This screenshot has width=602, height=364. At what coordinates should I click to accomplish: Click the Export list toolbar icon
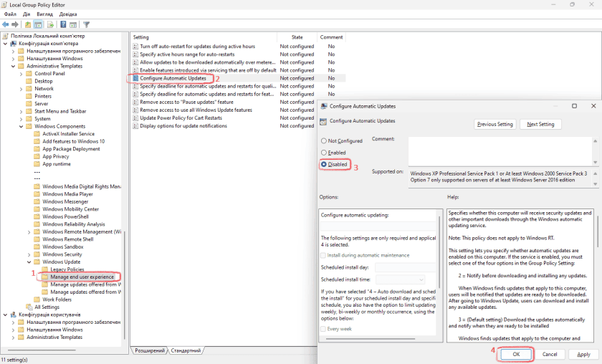coord(51,24)
